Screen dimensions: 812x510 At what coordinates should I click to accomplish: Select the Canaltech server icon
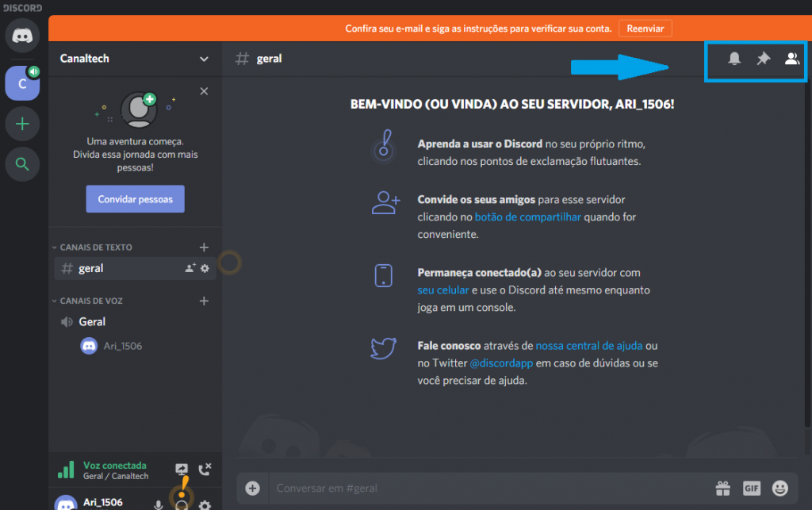coord(22,83)
